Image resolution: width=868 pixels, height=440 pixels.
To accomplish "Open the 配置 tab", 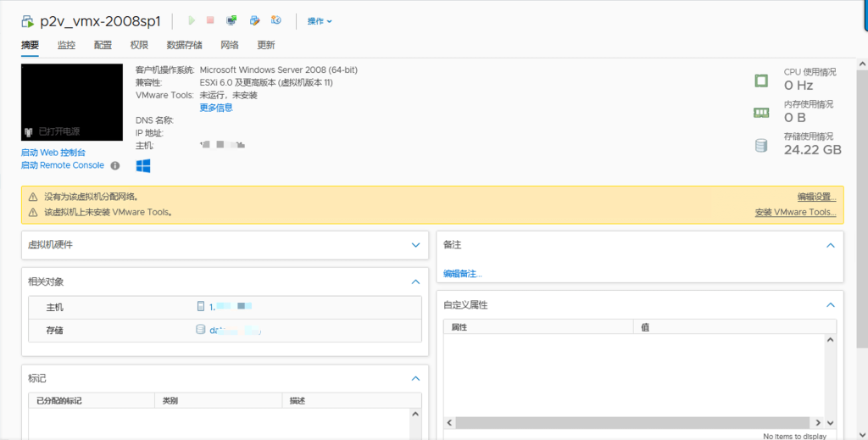I will [103, 46].
